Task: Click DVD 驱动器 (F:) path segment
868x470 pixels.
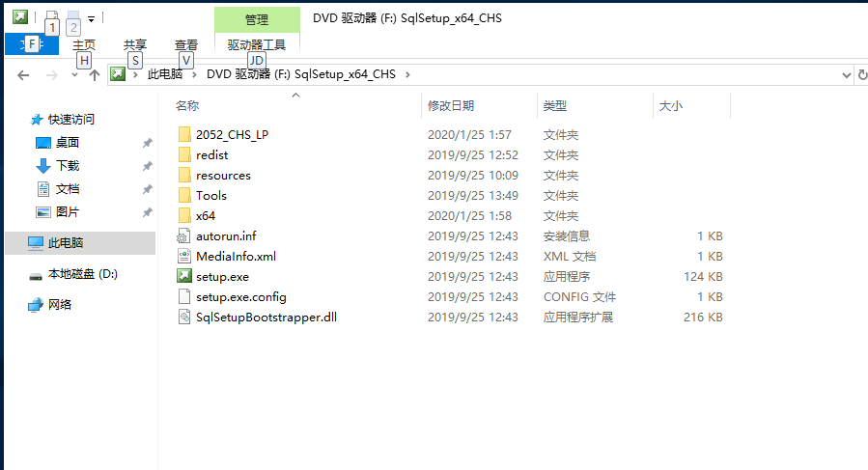Action: 301,74
